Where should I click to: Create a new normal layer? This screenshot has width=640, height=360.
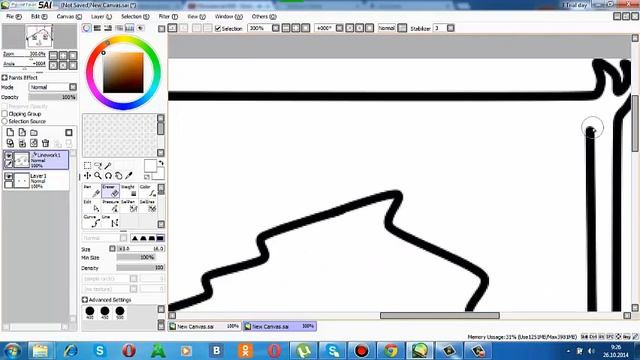pos(10,132)
